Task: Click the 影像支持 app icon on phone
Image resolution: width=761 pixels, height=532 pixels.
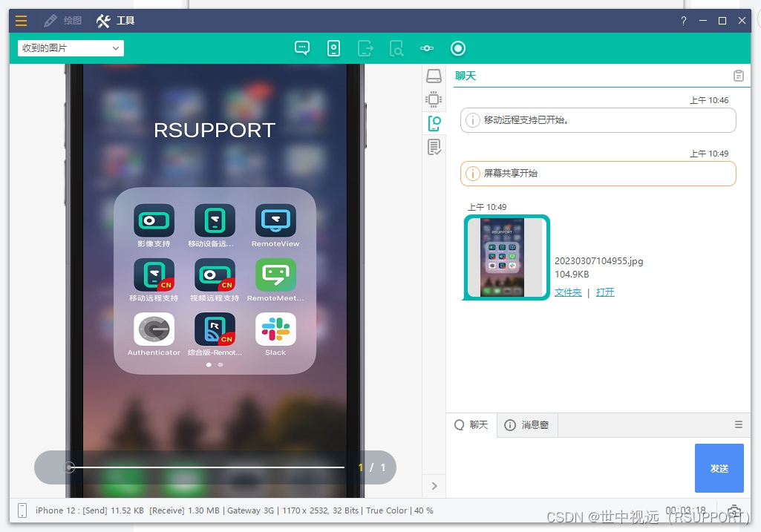Action: 154,220
